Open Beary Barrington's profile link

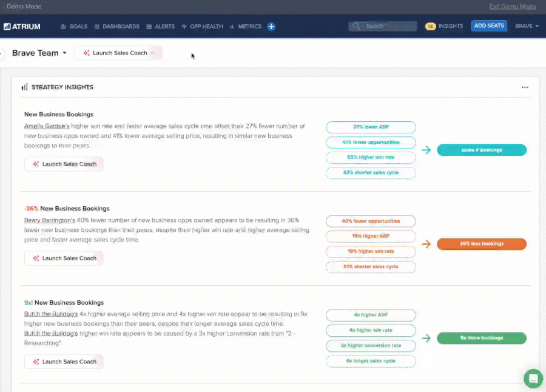pyautogui.click(x=50, y=220)
